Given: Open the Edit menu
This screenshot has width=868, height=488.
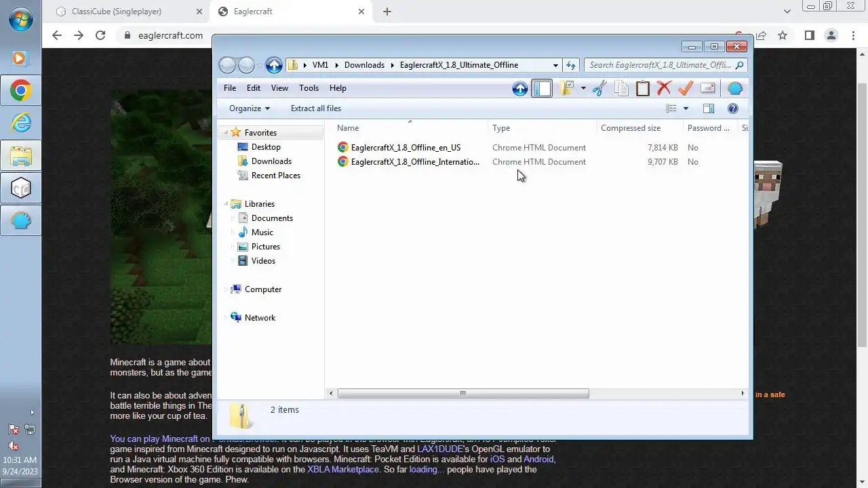Looking at the screenshot, I should [254, 88].
